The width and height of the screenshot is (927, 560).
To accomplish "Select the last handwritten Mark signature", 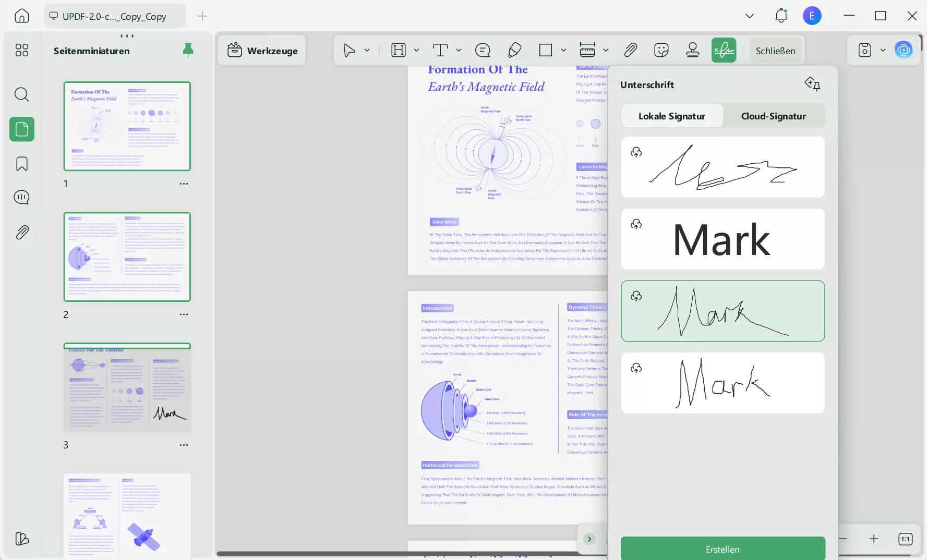I will [723, 383].
